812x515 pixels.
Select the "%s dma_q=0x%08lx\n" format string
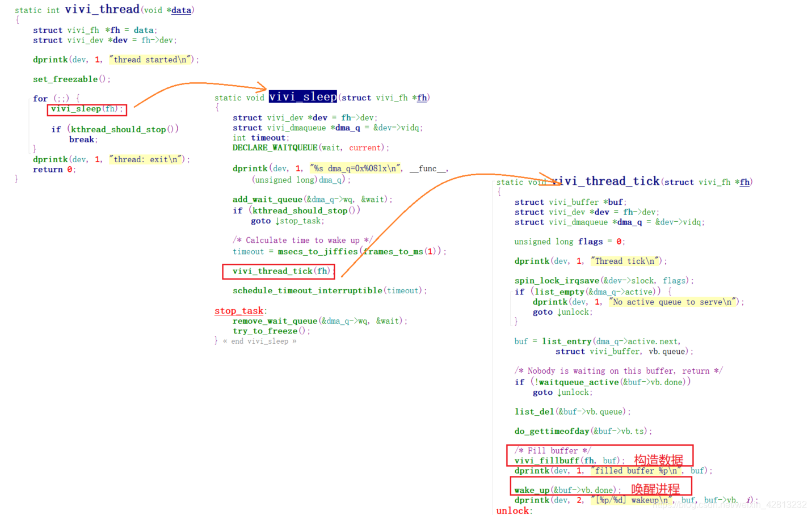(x=356, y=168)
